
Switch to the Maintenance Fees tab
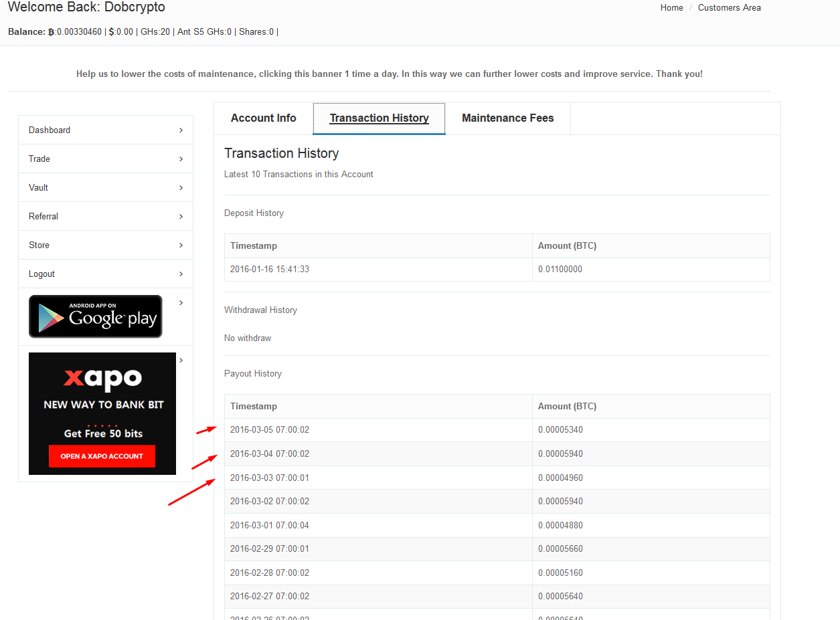(507, 118)
